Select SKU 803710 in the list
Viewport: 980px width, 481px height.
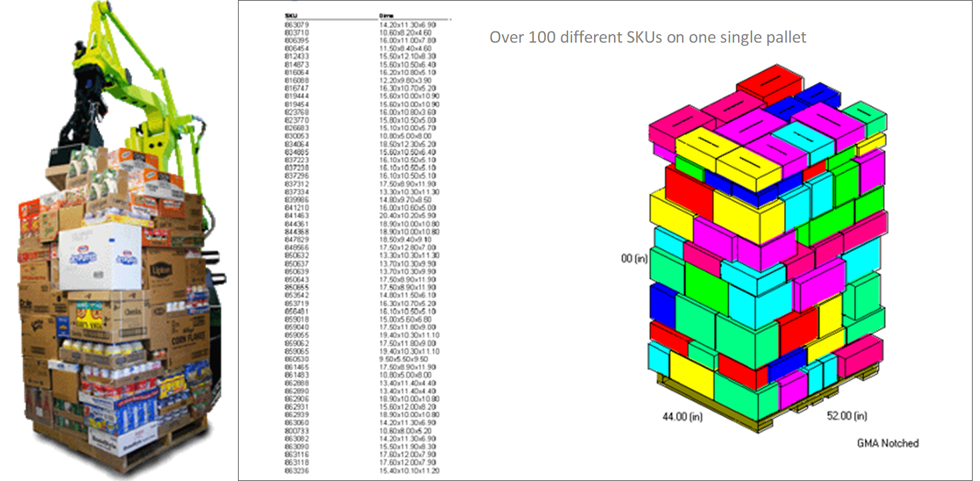(297, 31)
